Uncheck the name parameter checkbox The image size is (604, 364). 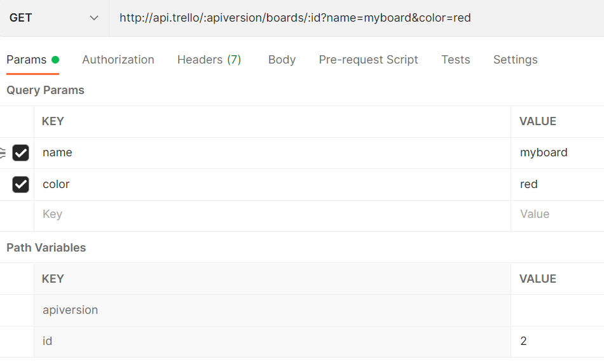coord(20,152)
